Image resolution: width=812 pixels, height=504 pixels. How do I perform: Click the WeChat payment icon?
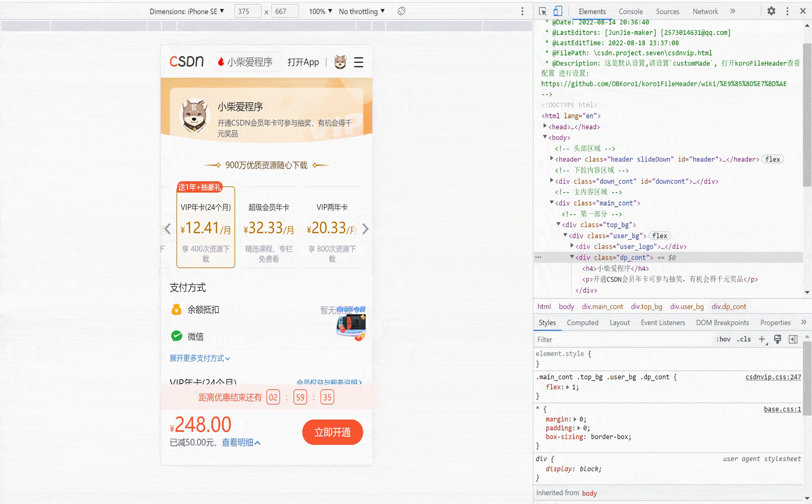tap(176, 336)
